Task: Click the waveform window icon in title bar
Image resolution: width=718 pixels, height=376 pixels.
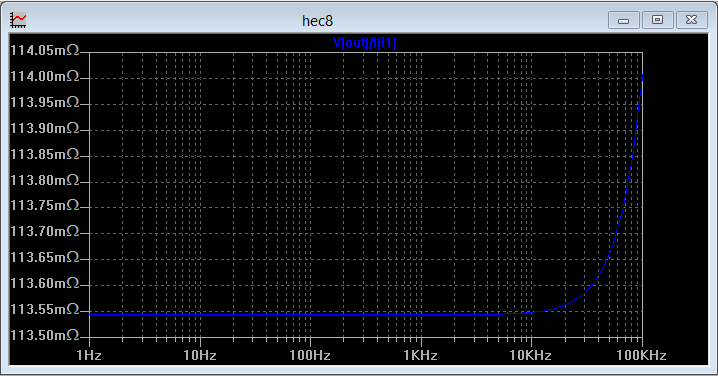Action: pos(19,20)
